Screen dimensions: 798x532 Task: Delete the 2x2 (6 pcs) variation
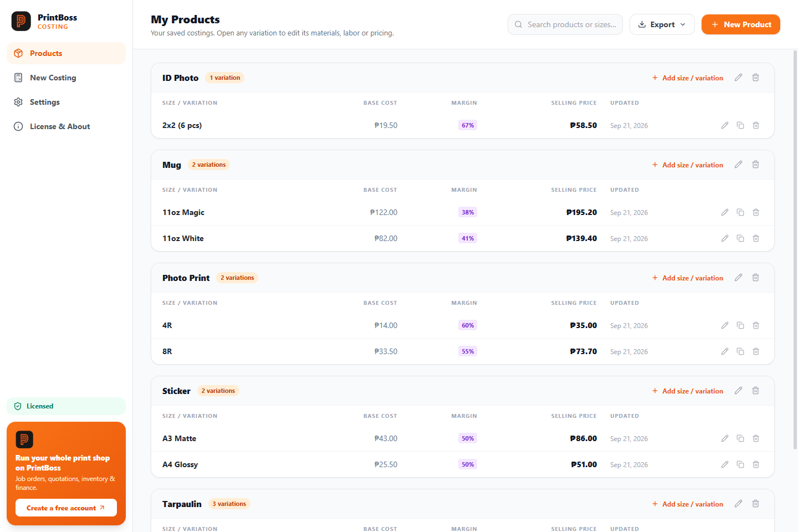click(756, 125)
